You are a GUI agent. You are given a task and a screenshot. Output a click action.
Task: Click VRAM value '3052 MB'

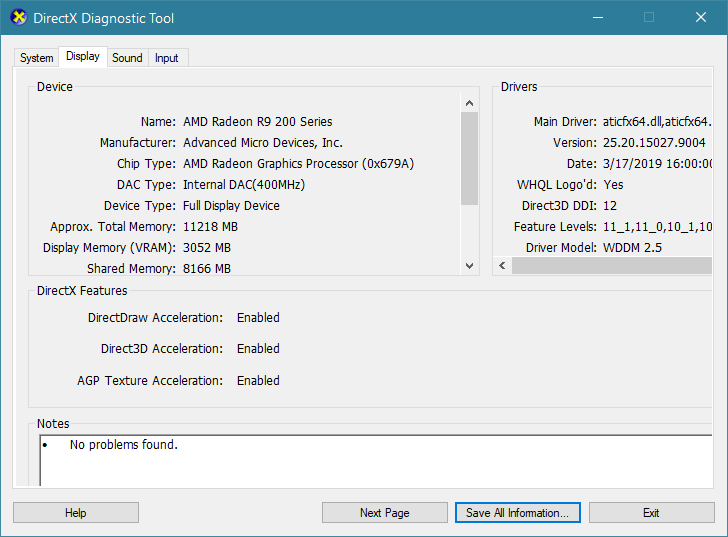coord(207,248)
